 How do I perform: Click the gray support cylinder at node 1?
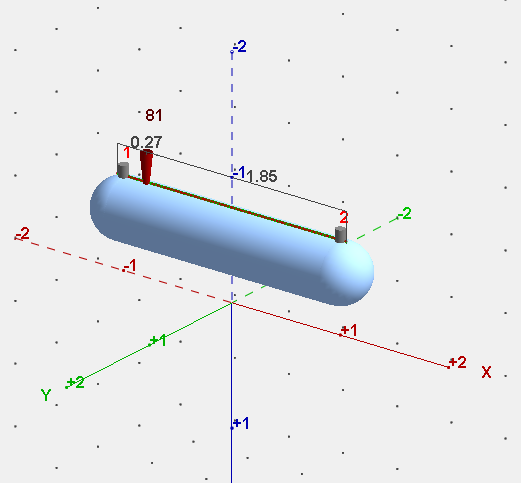tap(123, 170)
